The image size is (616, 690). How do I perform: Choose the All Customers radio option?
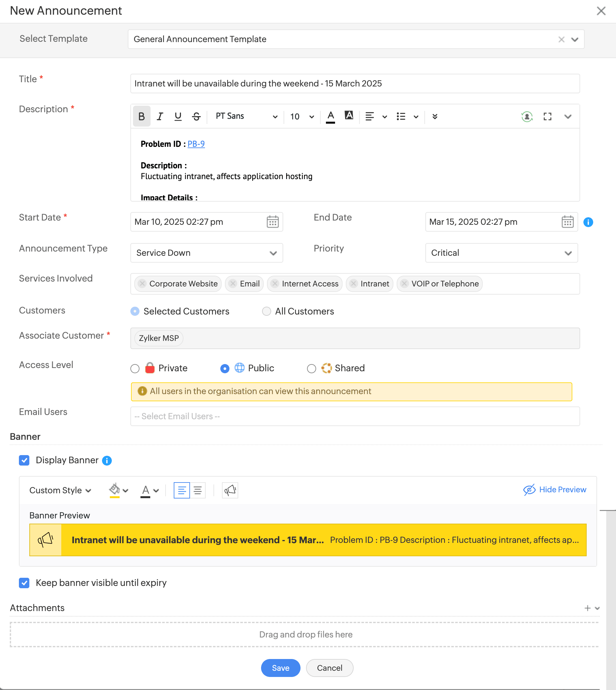267,311
